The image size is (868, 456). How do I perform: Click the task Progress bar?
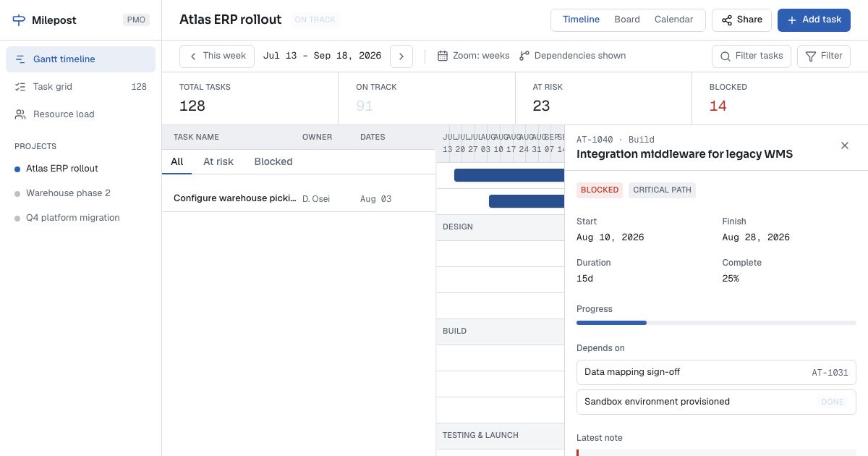tap(716, 323)
